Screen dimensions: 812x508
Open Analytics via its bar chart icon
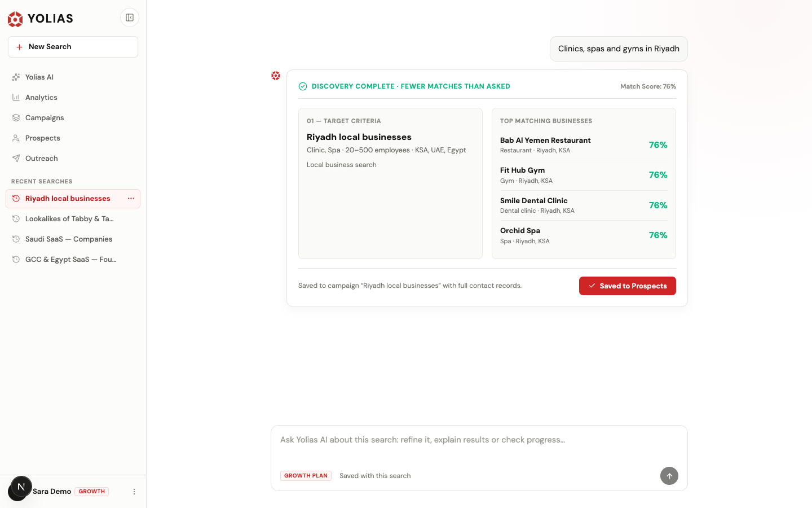click(16, 98)
